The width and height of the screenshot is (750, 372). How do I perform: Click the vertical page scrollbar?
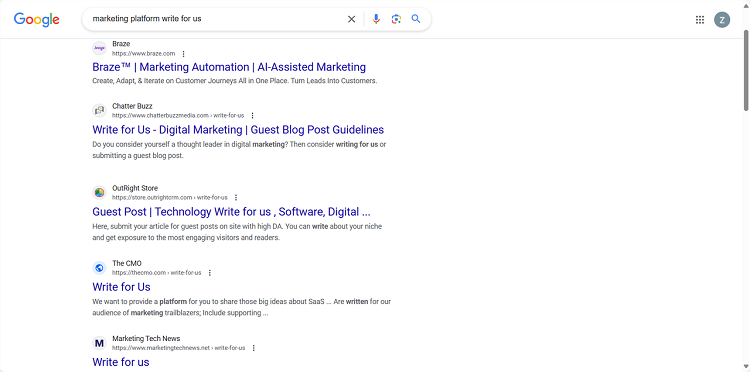746,70
